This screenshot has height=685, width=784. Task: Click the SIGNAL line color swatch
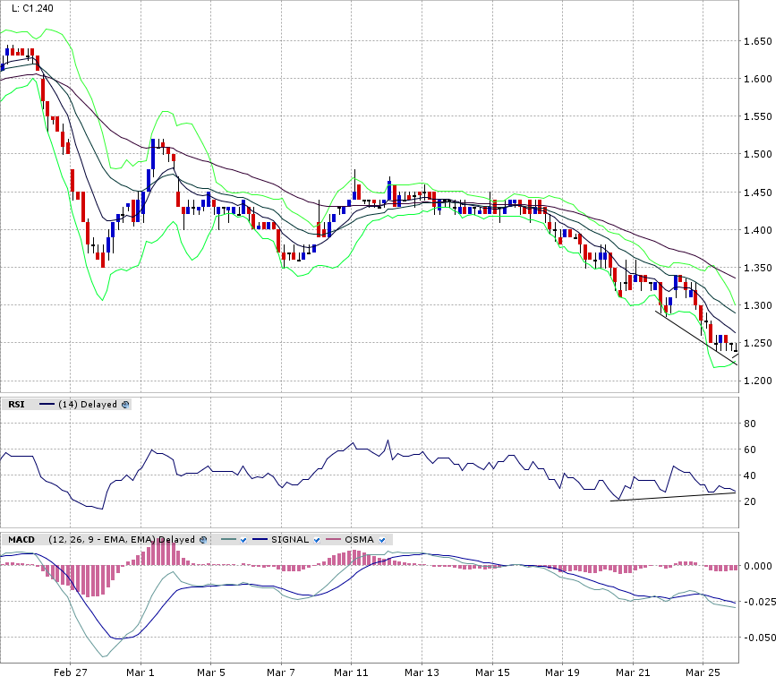[x=260, y=540]
